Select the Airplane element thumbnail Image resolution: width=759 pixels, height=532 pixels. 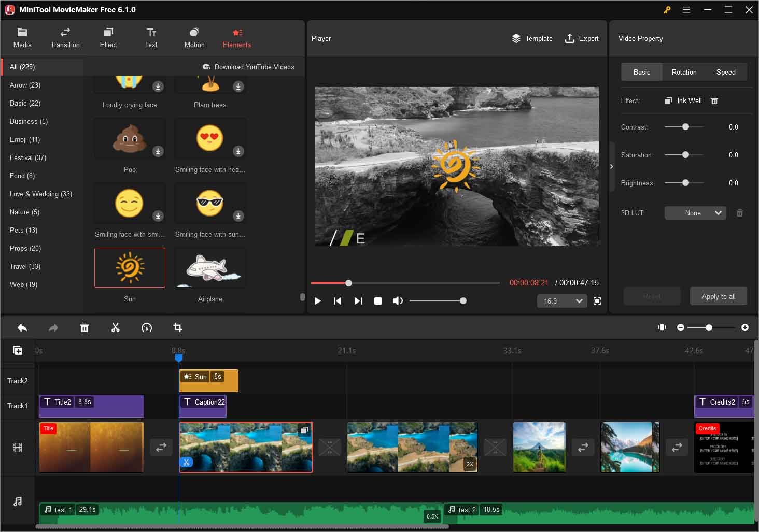pos(210,268)
